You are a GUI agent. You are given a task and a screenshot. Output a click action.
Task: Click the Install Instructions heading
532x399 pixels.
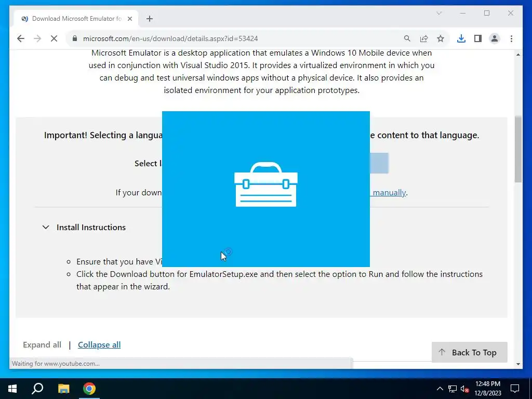(x=91, y=227)
